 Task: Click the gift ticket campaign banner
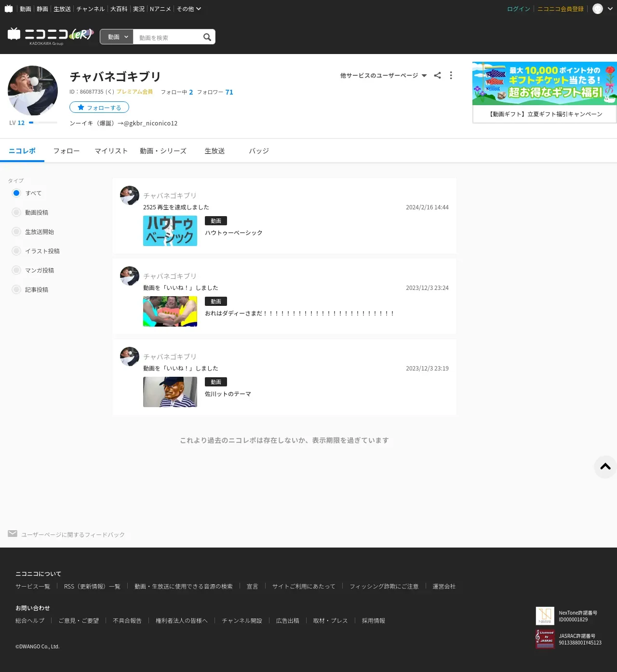point(545,83)
